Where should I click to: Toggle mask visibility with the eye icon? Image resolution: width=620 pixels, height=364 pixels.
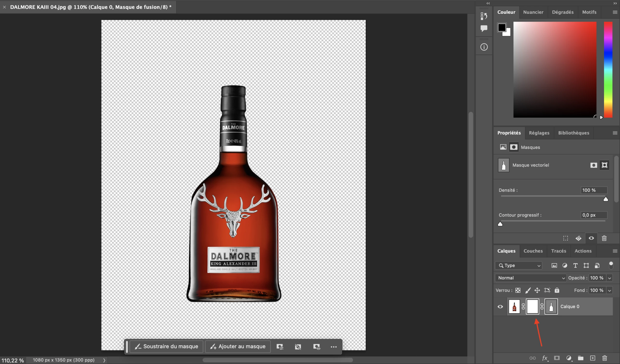coord(591,238)
